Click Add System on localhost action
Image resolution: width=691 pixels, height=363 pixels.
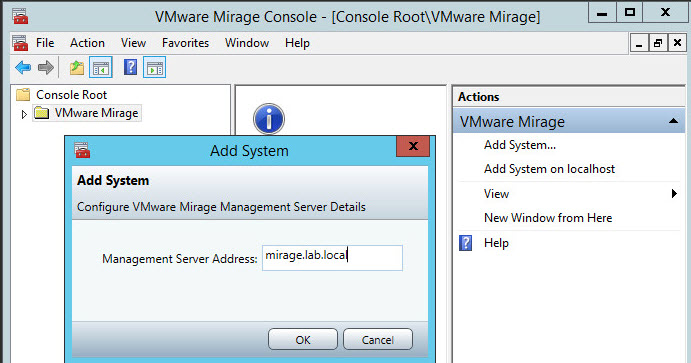[x=549, y=169]
